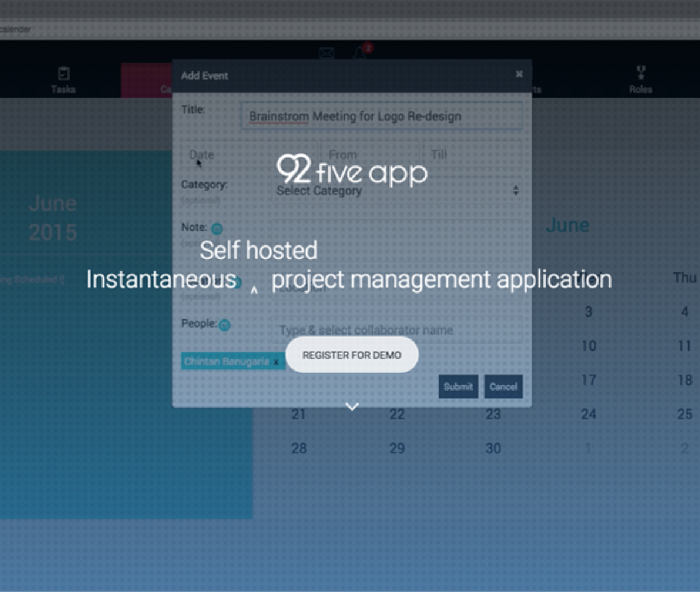The image size is (700, 592).
Task: Open the Select Category dropdown
Action: click(x=397, y=190)
